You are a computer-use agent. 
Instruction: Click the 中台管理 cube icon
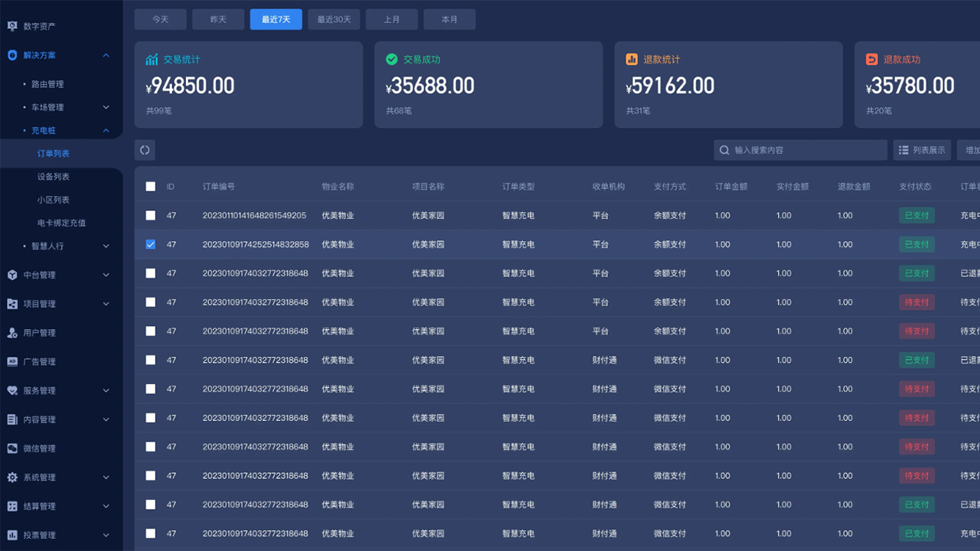click(x=12, y=275)
